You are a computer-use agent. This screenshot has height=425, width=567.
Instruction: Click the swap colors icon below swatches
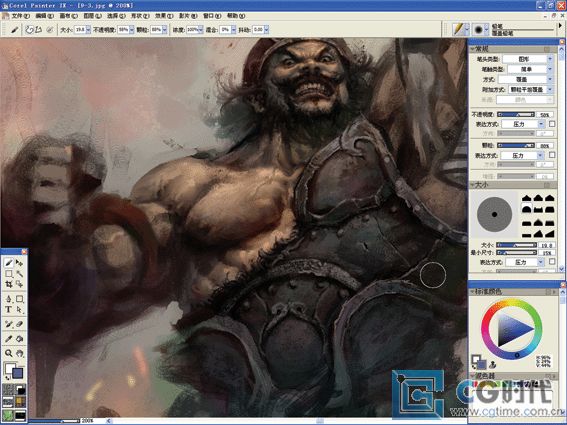point(7,378)
